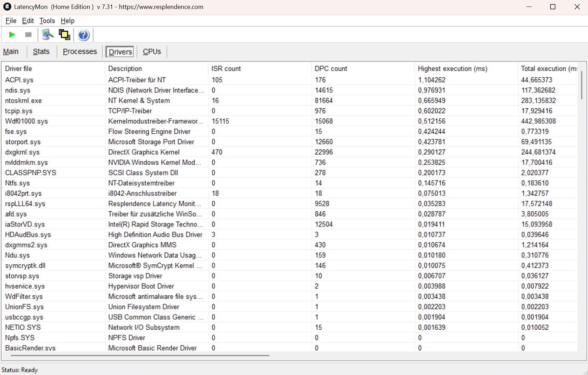The width and height of the screenshot is (588, 375).
Task: Select the afd.sys driver row
Action: (x=290, y=214)
